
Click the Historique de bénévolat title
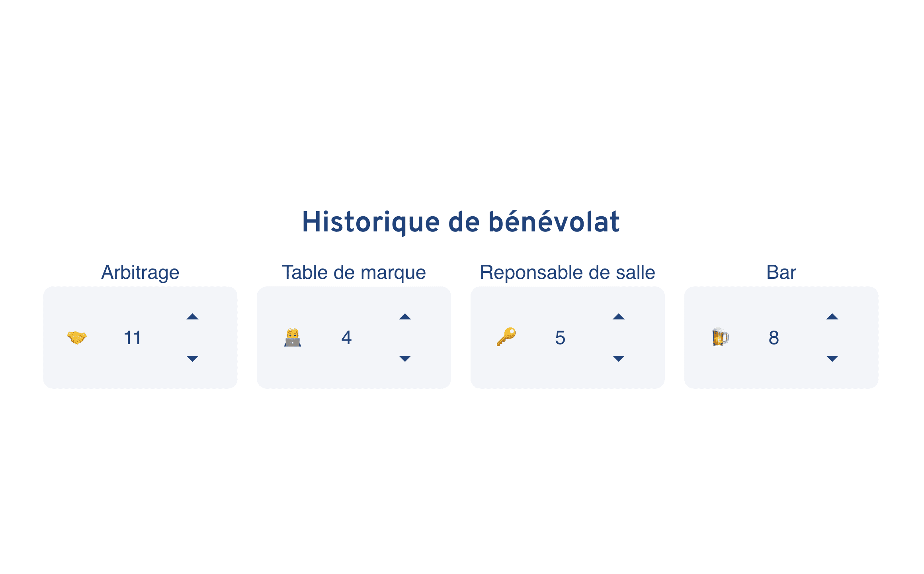click(x=461, y=223)
